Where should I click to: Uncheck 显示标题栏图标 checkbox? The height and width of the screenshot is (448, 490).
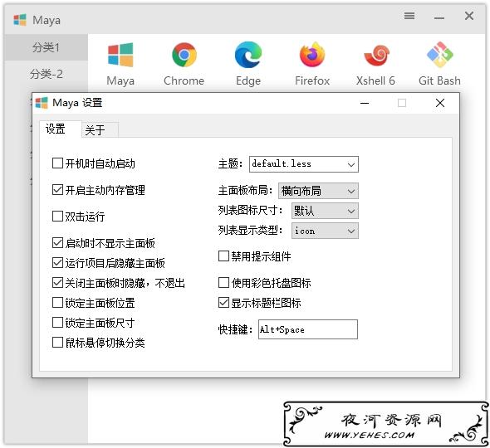click(223, 303)
